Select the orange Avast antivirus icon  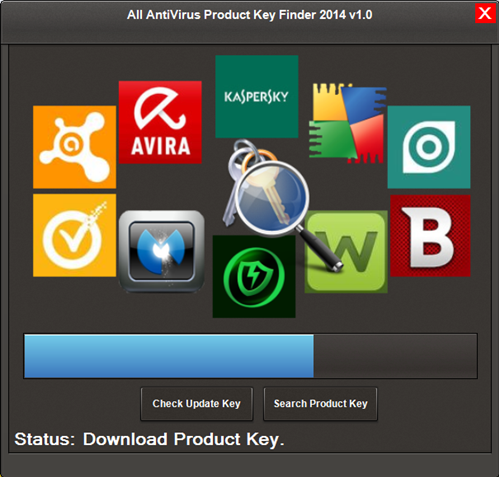[75, 147]
